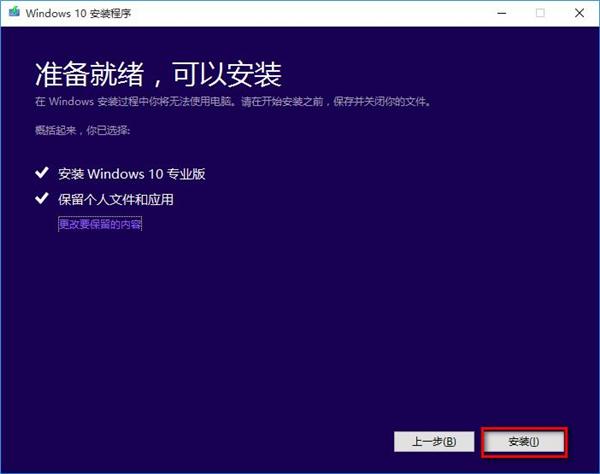600x474 pixels.
Task: Select the 安装 Windows 10 专业版 summary text
Action: pyautogui.click(x=132, y=174)
